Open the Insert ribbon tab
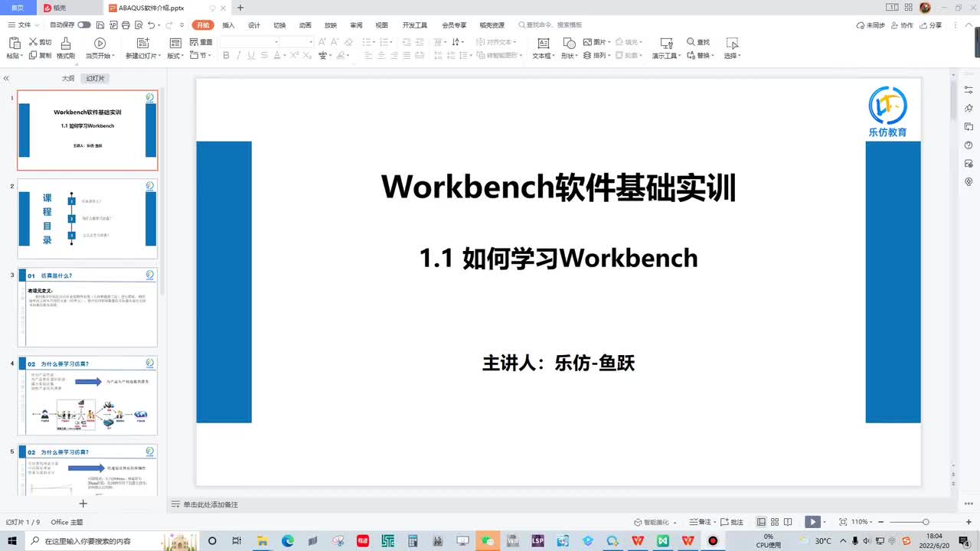 coord(228,25)
